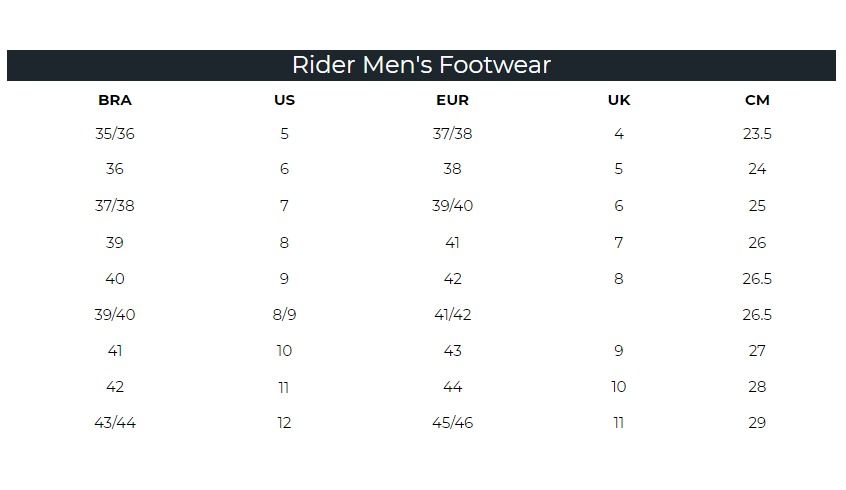The image size is (846, 490).
Task: Click the US column header
Action: 284,100
